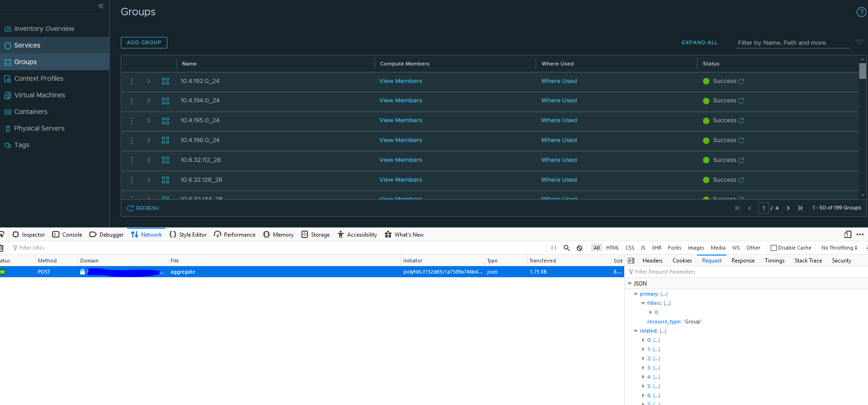Open View Members for 10.4.192.0_24
Viewport: 868px width, 405px height.
pyautogui.click(x=401, y=81)
